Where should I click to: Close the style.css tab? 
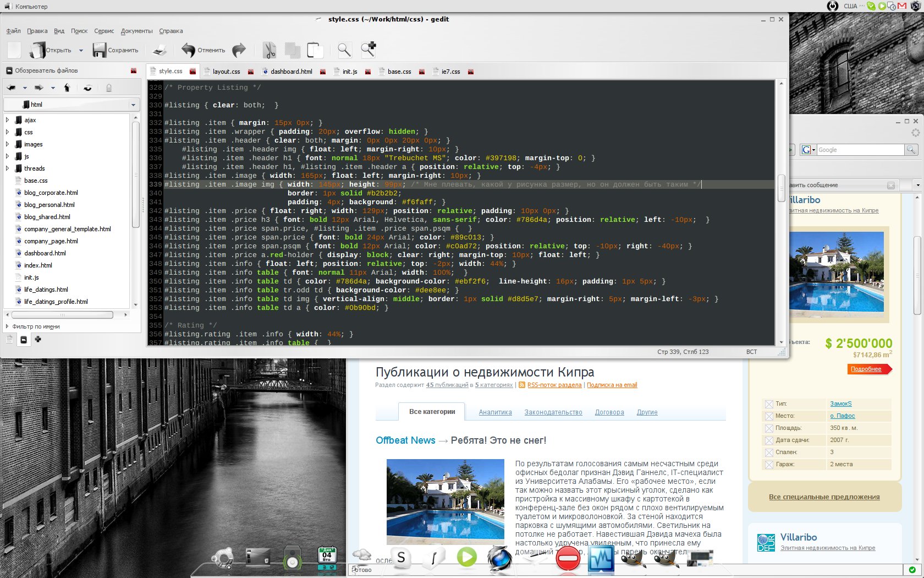(x=193, y=71)
